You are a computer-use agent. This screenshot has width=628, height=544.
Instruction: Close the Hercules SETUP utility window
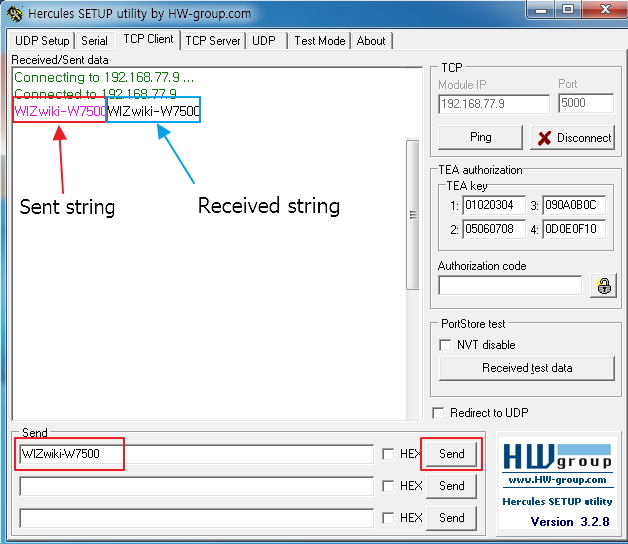pos(605,10)
